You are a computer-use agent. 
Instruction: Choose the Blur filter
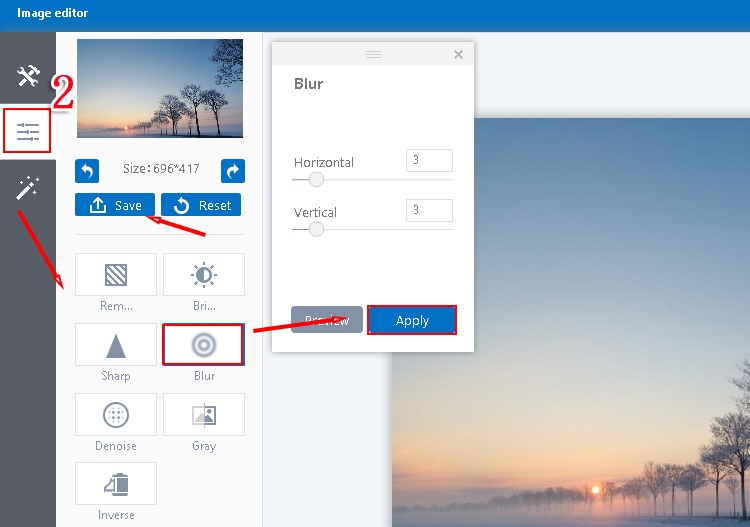click(204, 344)
